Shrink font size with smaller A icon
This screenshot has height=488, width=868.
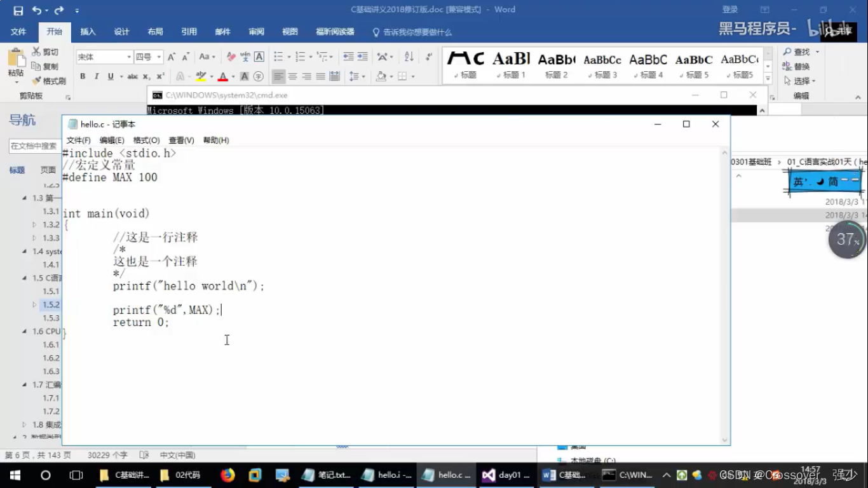[185, 57]
